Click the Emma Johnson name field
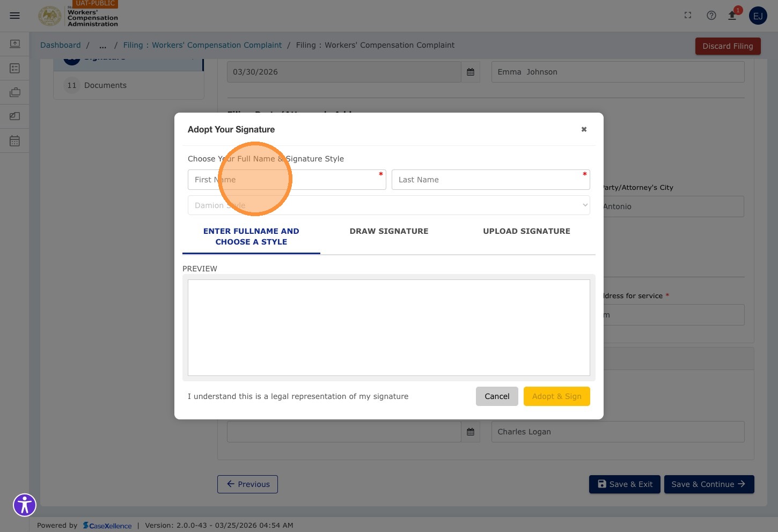 [618, 72]
